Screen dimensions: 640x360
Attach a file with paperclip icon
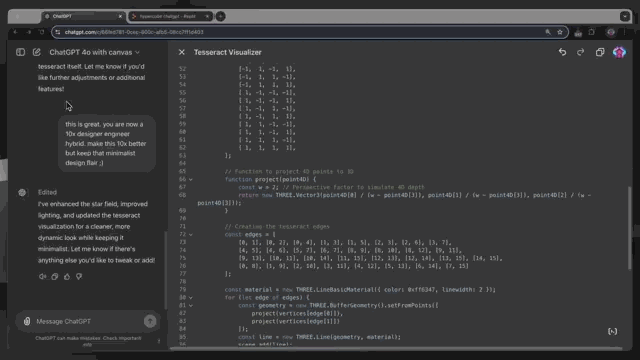[27, 321]
